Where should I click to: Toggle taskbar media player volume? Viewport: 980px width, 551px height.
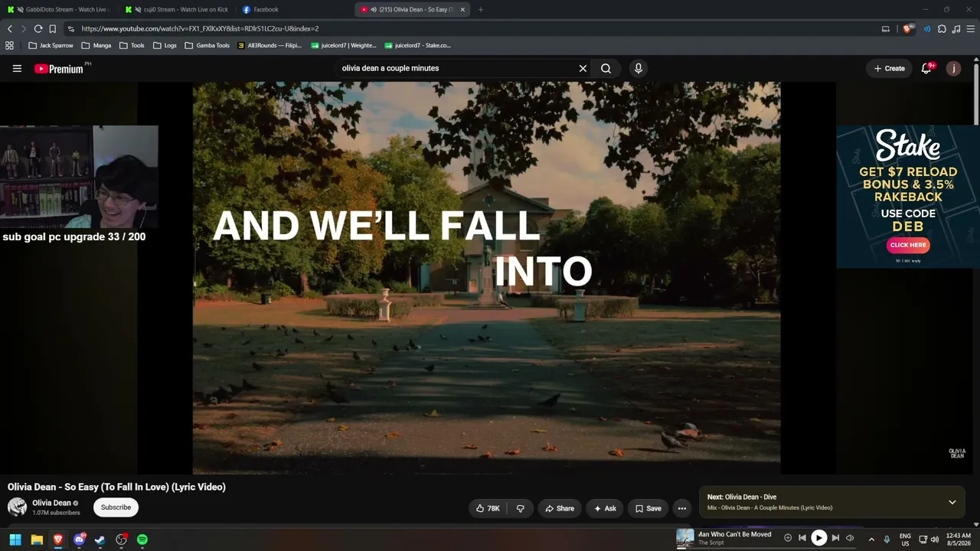(x=850, y=538)
